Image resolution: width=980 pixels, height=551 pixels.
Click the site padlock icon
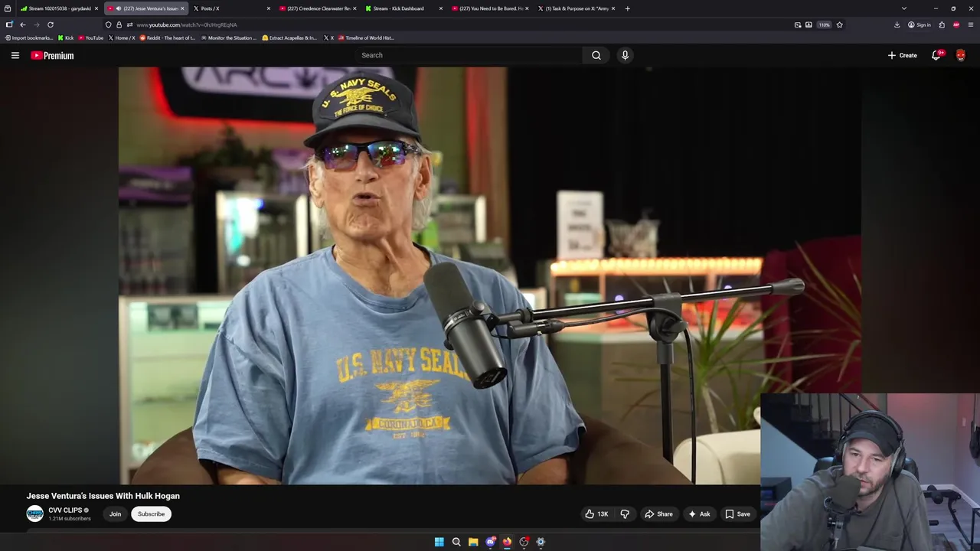[x=119, y=24]
